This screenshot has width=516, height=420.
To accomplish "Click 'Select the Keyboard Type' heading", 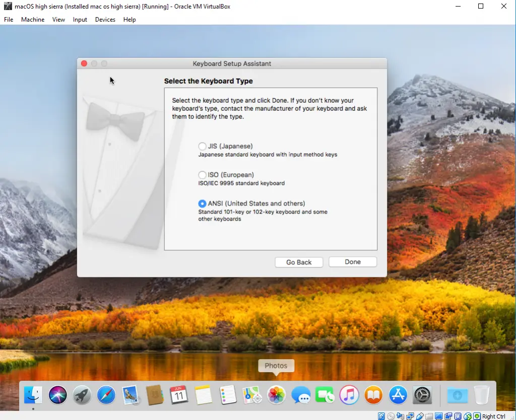I will coord(208,81).
